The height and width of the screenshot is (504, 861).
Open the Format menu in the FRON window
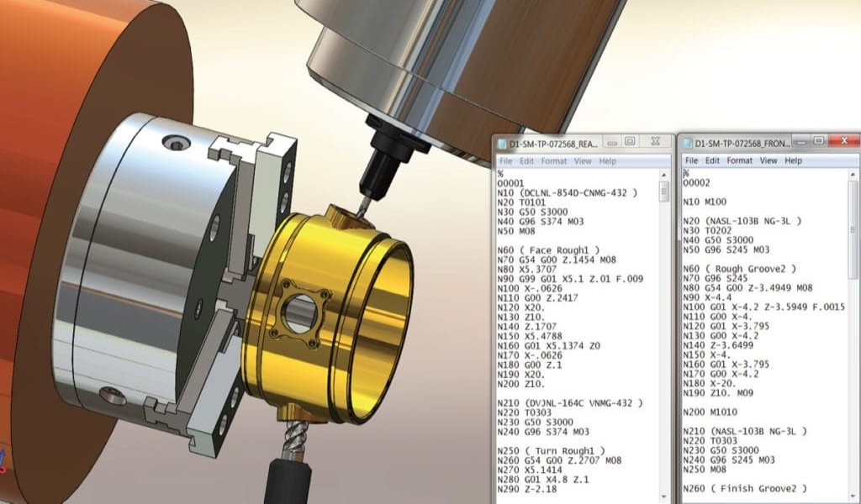(x=740, y=160)
